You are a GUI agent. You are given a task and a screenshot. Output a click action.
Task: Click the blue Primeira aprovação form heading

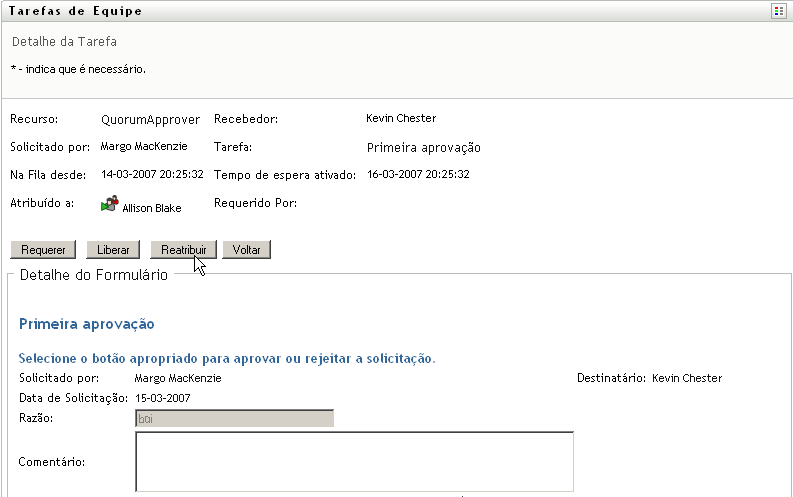coord(86,324)
